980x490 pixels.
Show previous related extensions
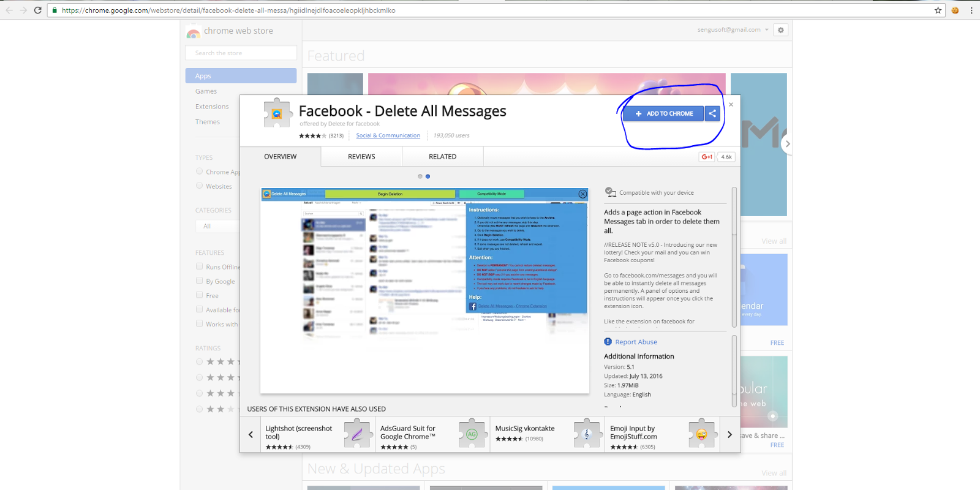[x=251, y=434]
